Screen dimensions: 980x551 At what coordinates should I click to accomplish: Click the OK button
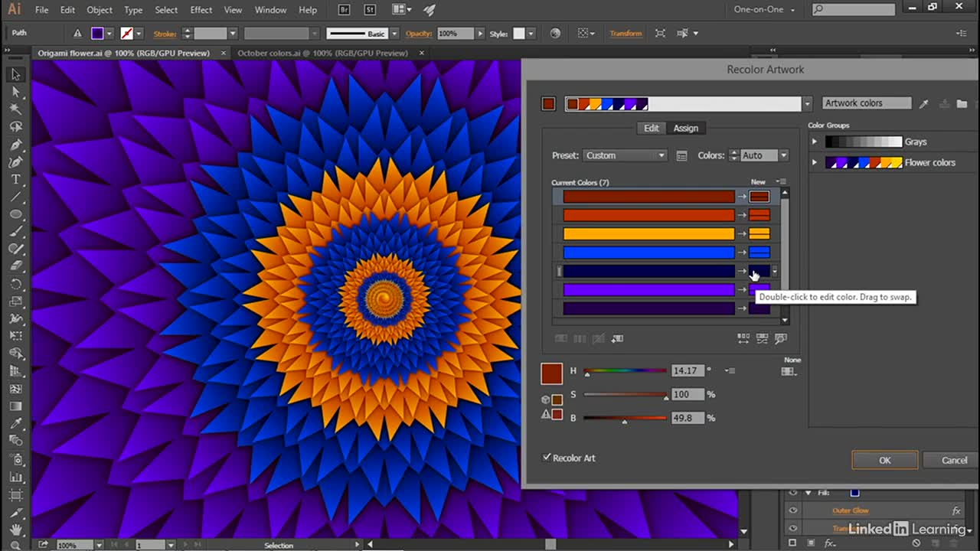point(885,460)
